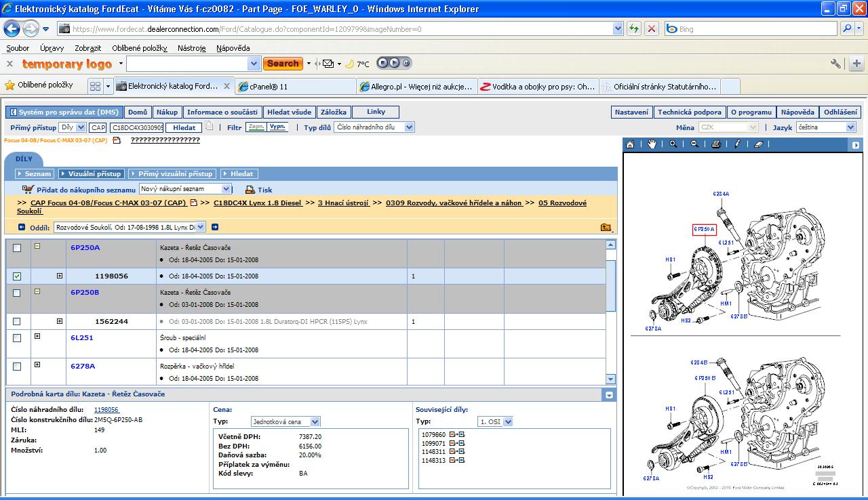Select the eraser tool in diagram viewer
The image size is (868, 500).
pos(759,144)
